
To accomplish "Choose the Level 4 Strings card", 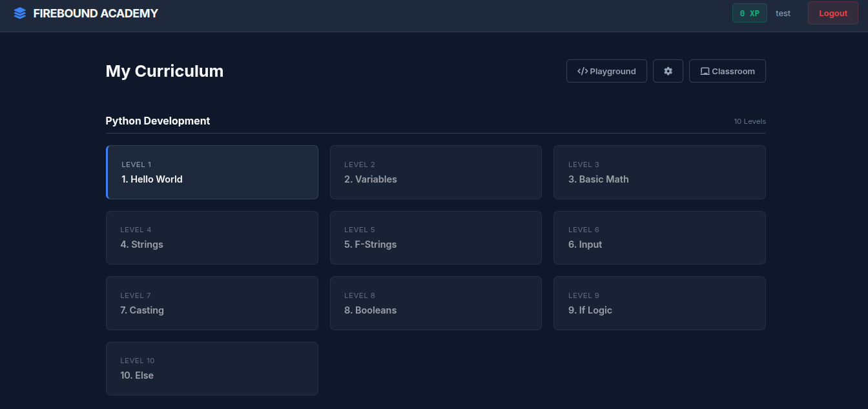I will (x=212, y=237).
